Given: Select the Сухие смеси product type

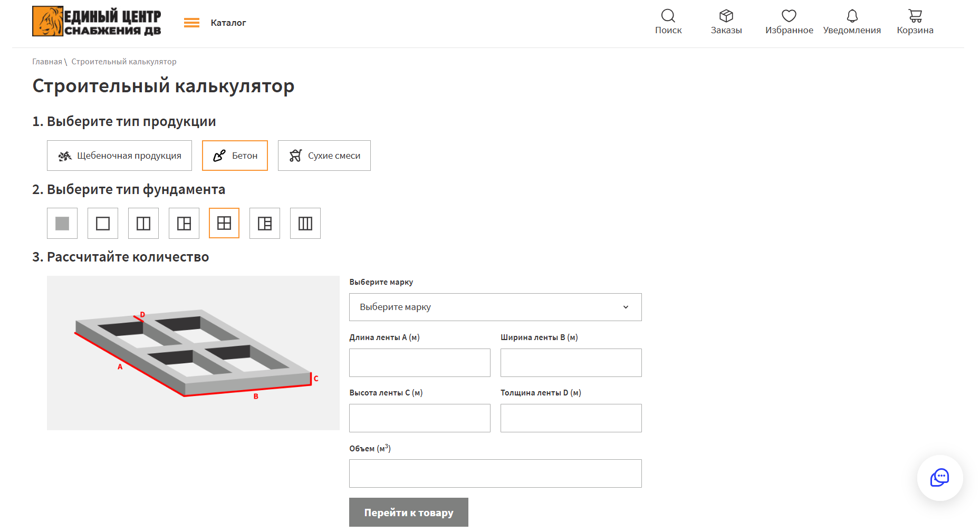Looking at the screenshot, I should (324, 156).
